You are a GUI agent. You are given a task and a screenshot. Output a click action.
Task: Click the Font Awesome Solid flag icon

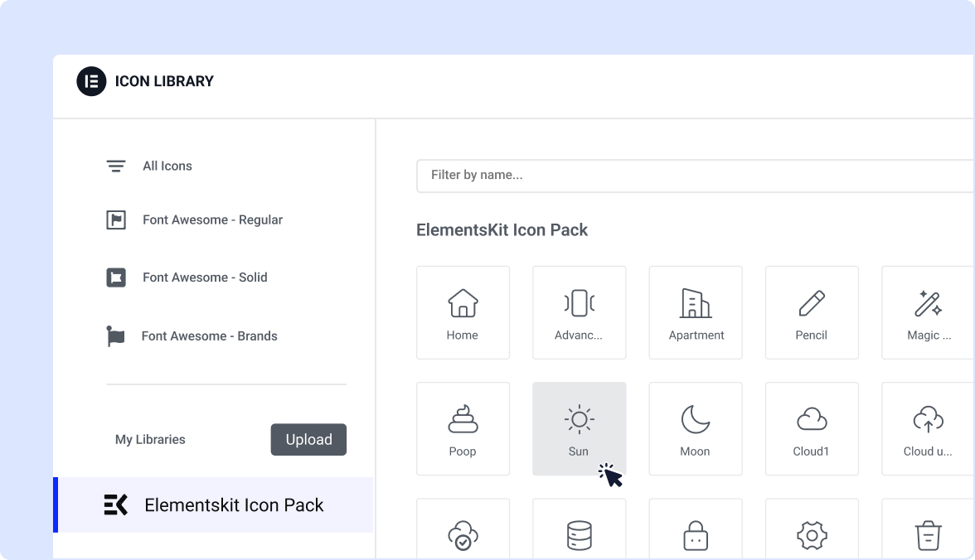click(116, 278)
